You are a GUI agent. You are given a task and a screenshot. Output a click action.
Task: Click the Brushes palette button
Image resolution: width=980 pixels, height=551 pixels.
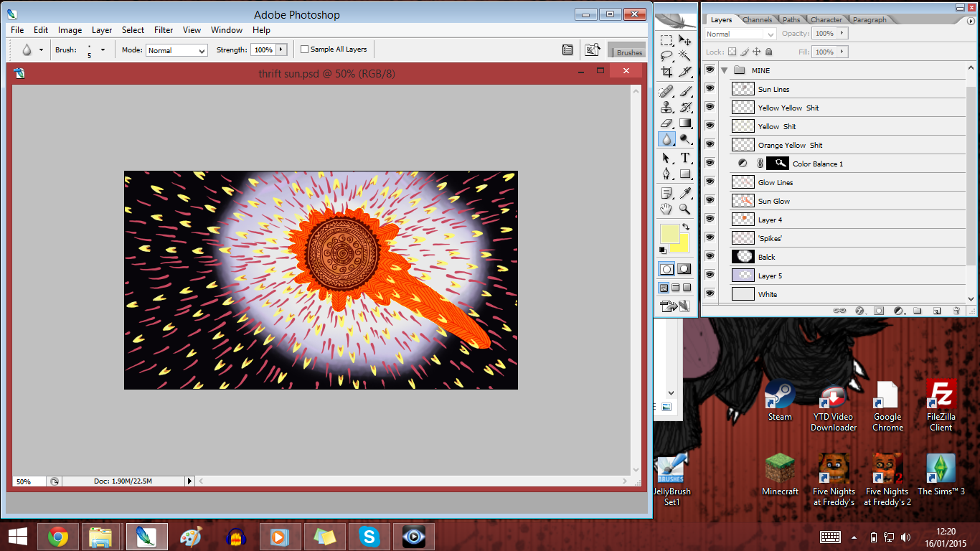tap(626, 51)
